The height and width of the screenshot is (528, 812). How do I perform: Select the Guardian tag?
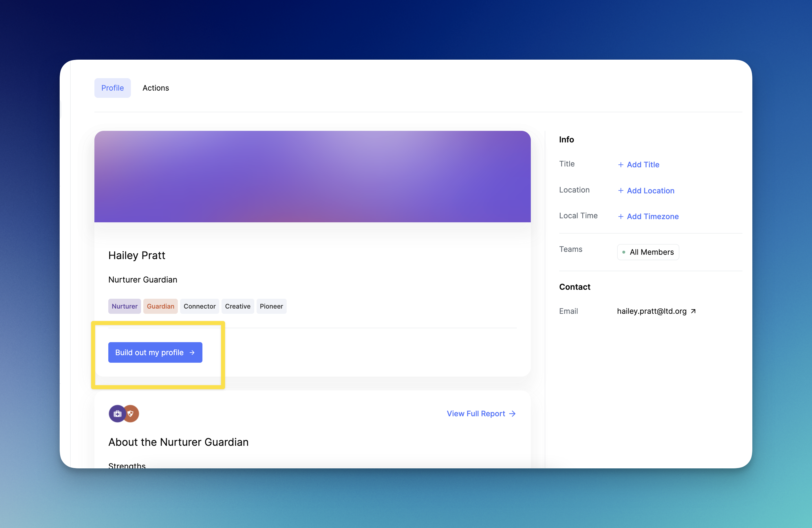(x=160, y=306)
